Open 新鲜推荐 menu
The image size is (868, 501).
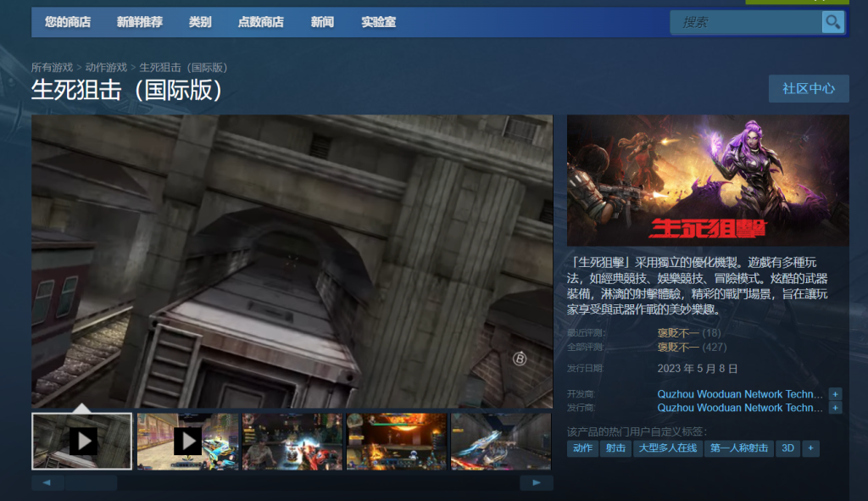(x=140, y=22)
